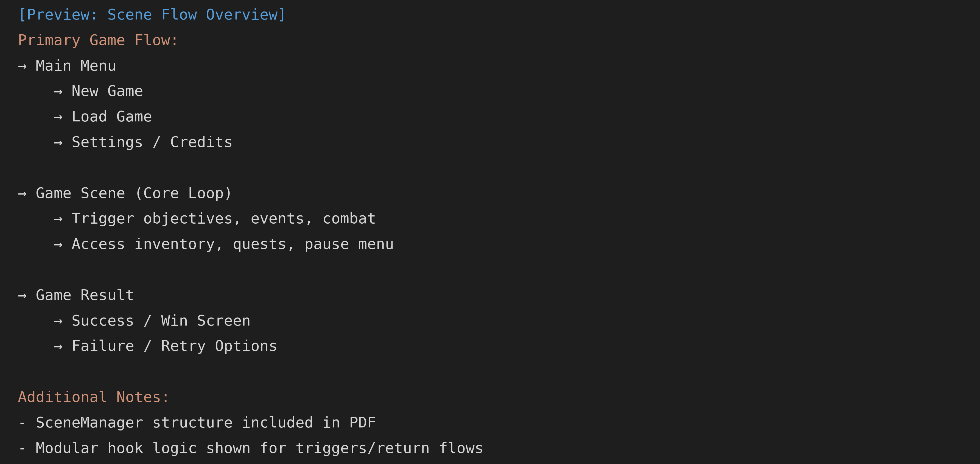980x464 pixels.
Task: Click the arrow before Game Result
Action: pos(23,296)
